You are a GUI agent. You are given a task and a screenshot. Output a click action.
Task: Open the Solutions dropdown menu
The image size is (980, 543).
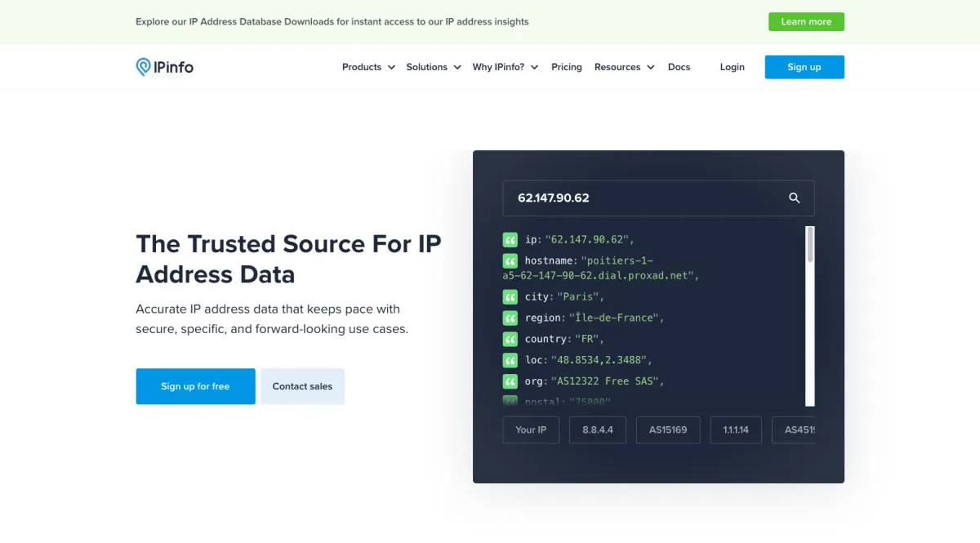coord(433,67)
